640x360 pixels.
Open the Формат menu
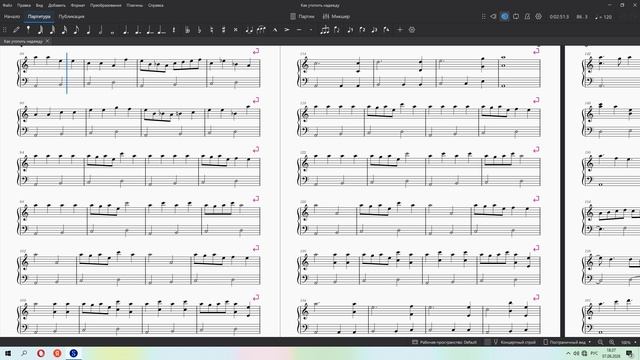click(x=78, y=5)
